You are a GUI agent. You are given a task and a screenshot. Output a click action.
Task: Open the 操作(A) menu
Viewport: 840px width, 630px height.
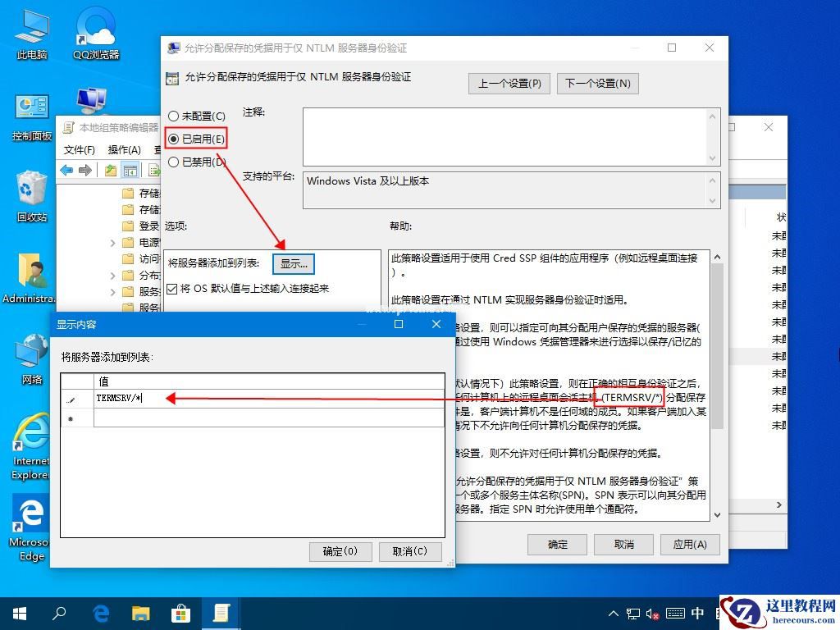124,150
